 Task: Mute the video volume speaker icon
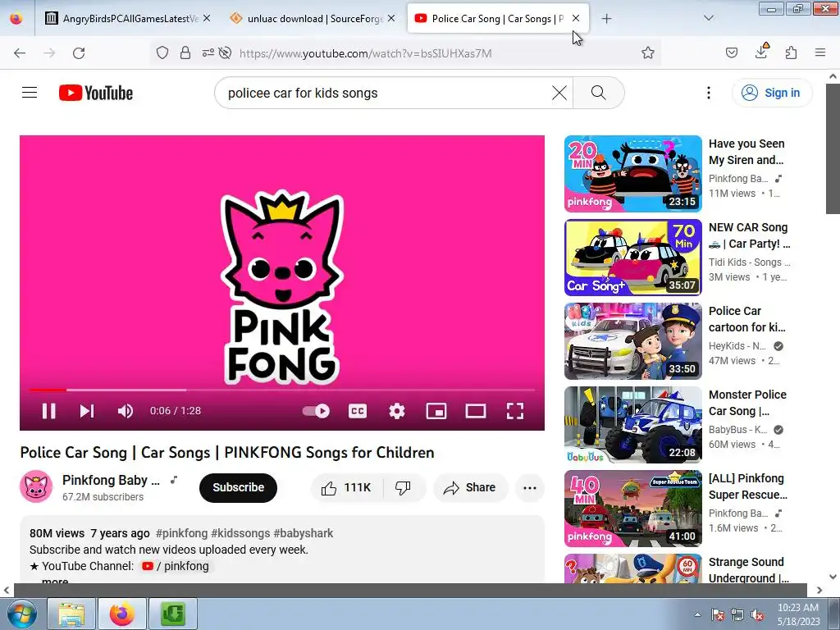click(126, 411)
